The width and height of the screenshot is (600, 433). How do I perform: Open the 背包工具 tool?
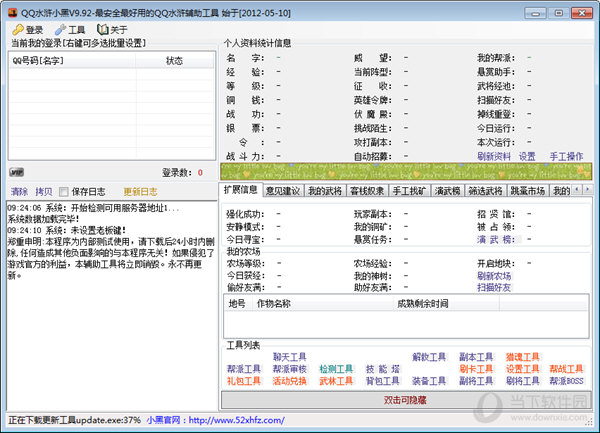tap(383, 381)
